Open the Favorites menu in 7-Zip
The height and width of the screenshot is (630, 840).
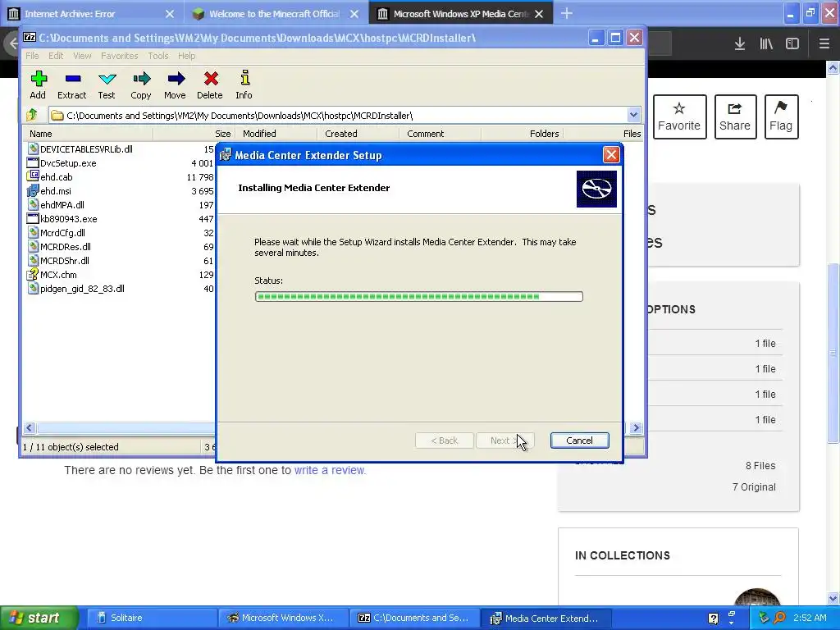coord(120,56)
